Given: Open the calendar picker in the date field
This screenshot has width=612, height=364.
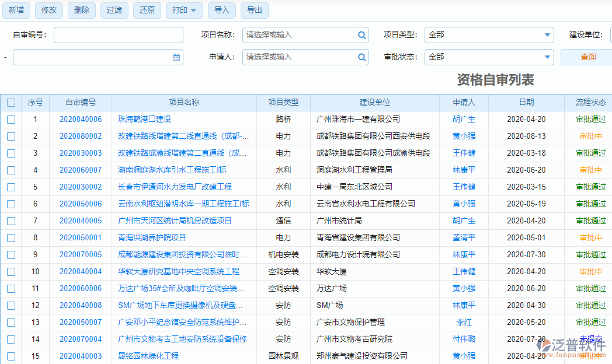Looking at the screenshot, I should 175,57.
